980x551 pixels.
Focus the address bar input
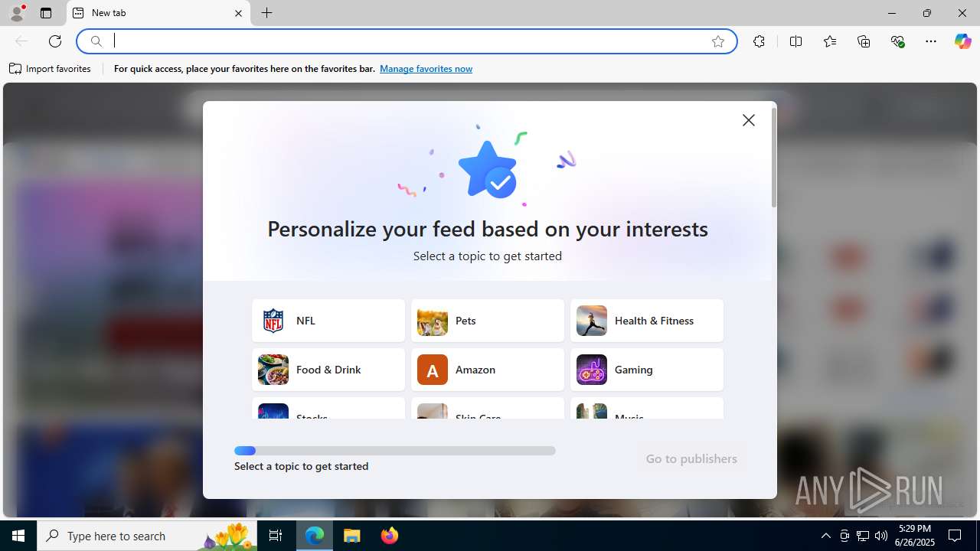pyautogui.click(x=406, y=41)
